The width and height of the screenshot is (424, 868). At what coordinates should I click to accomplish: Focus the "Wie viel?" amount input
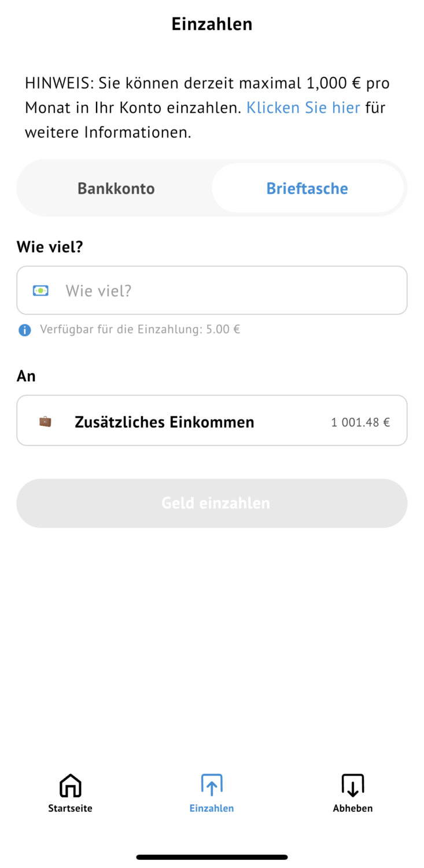click(231, 290)
